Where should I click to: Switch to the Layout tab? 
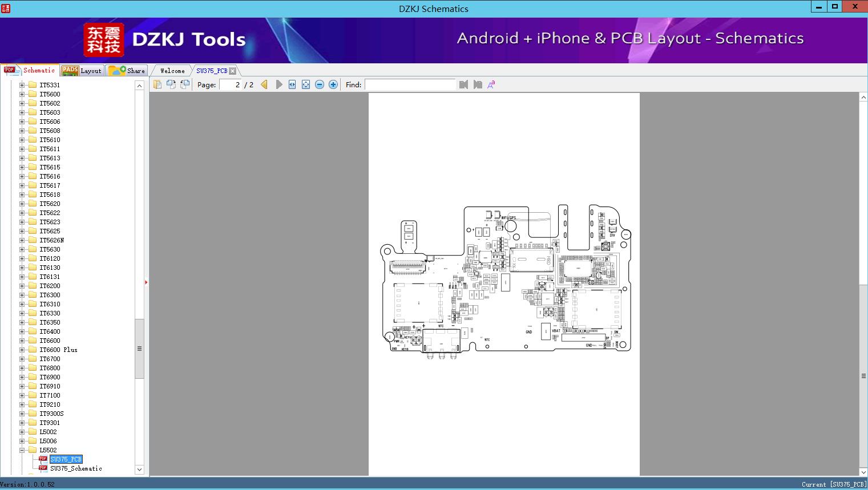coord(82,71)
